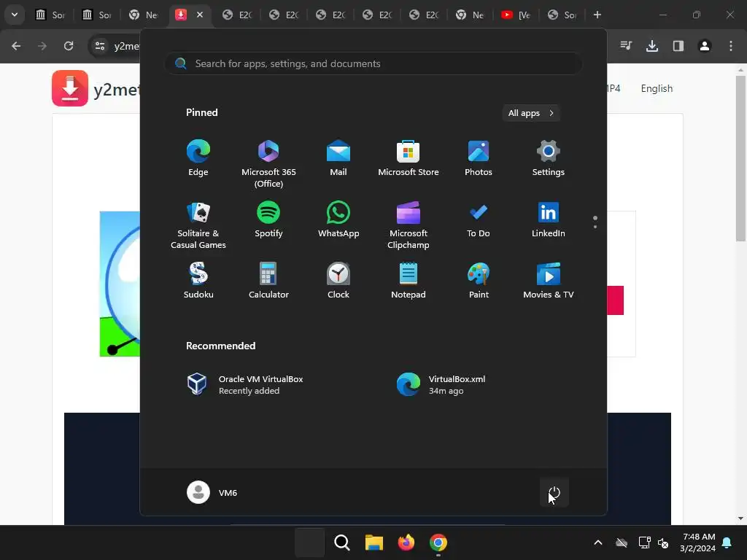
Task: Open File Explorer from the taskbar
Action: click(374, 542)
